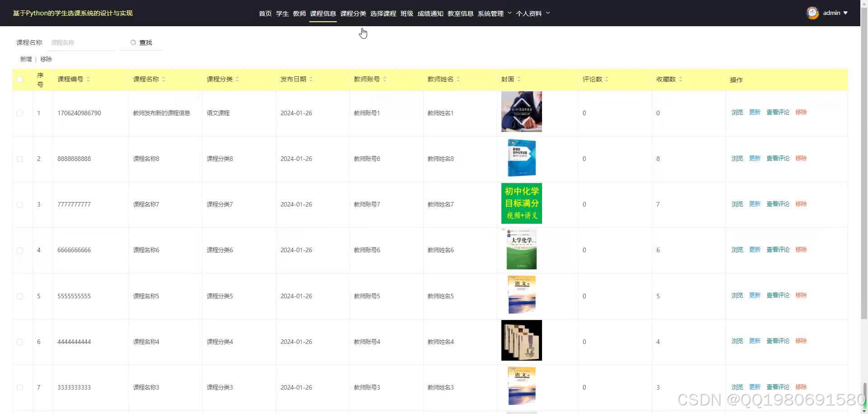The height and width of the screenshot is (414, 868).
Task: Sort by 课程分类 column arrows
Action: tap(237, 79)
